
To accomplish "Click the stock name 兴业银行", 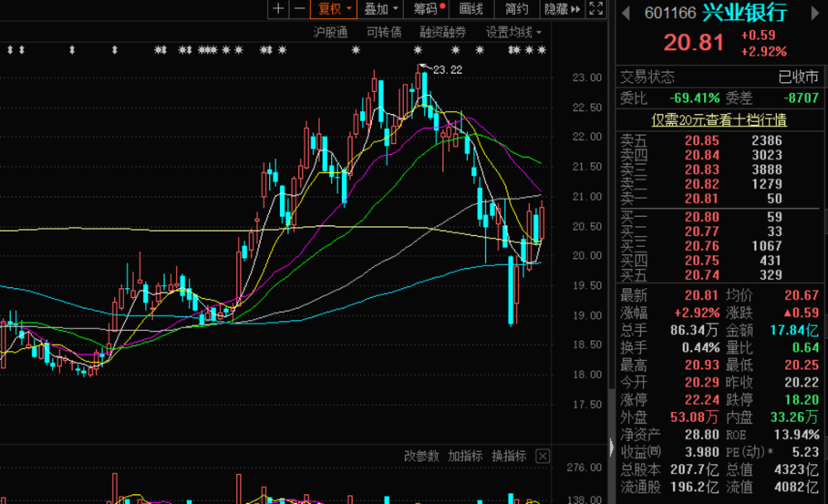I will pyautogui.click(x=744, y=12).
